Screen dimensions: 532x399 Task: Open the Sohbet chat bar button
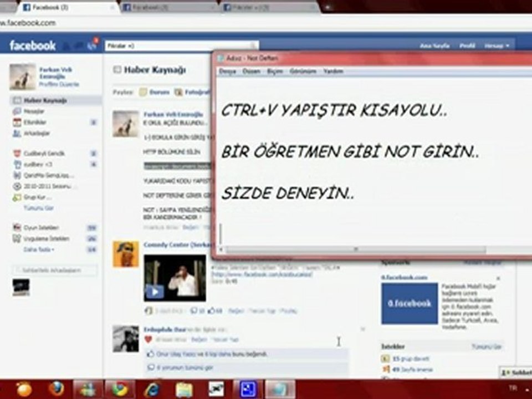pyautogui.click(x=516, y=372)
